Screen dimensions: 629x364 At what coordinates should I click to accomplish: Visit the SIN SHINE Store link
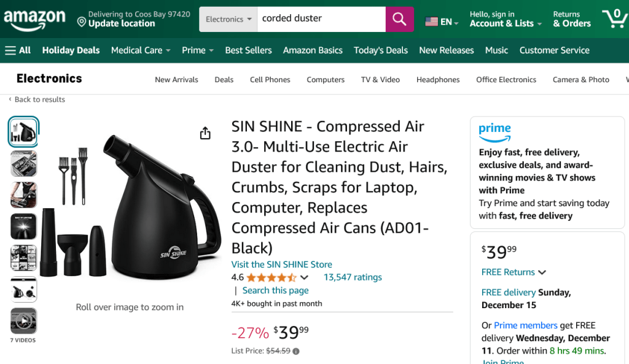click(x=281, y=264)
